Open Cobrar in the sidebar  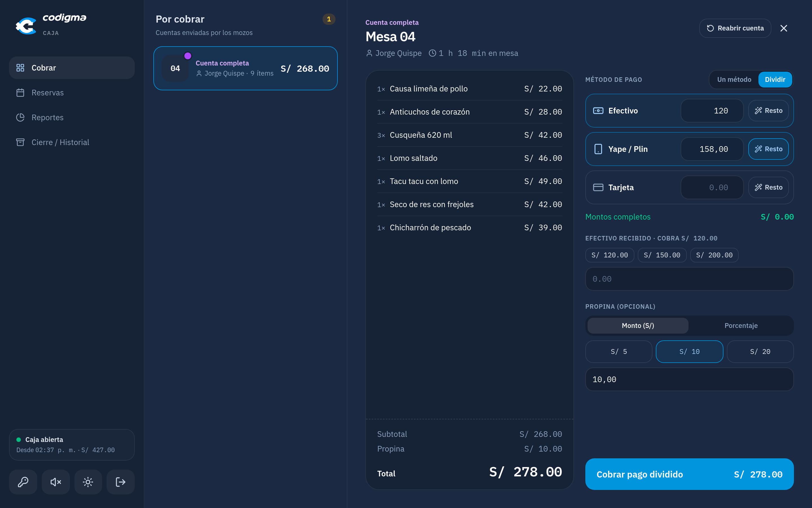pyautogui.click(x=72, y=67)
